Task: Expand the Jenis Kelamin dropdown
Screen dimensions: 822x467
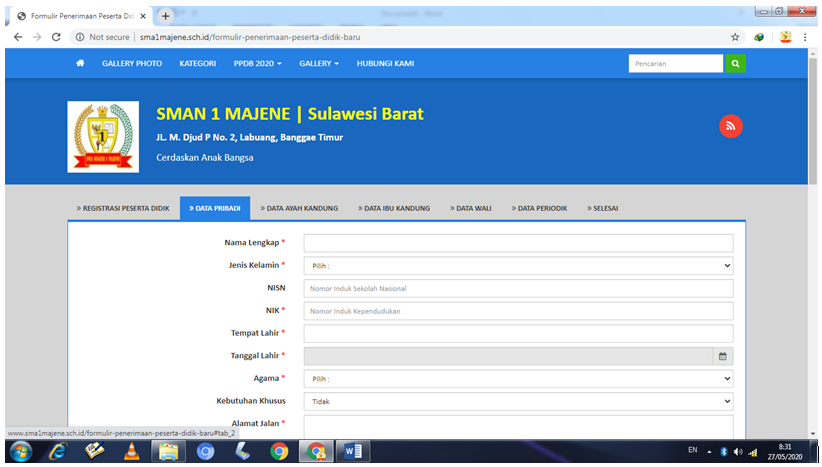Action: (x=518, y=266)
